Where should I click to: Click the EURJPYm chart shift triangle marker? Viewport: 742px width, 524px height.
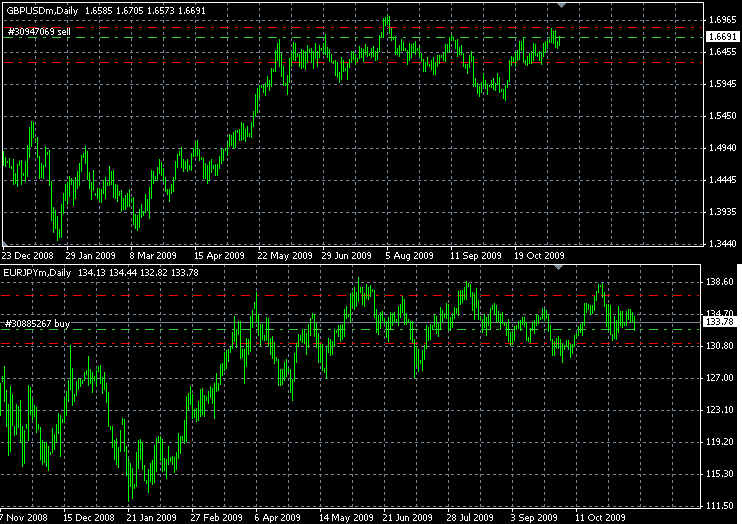(x=558, y=268)
